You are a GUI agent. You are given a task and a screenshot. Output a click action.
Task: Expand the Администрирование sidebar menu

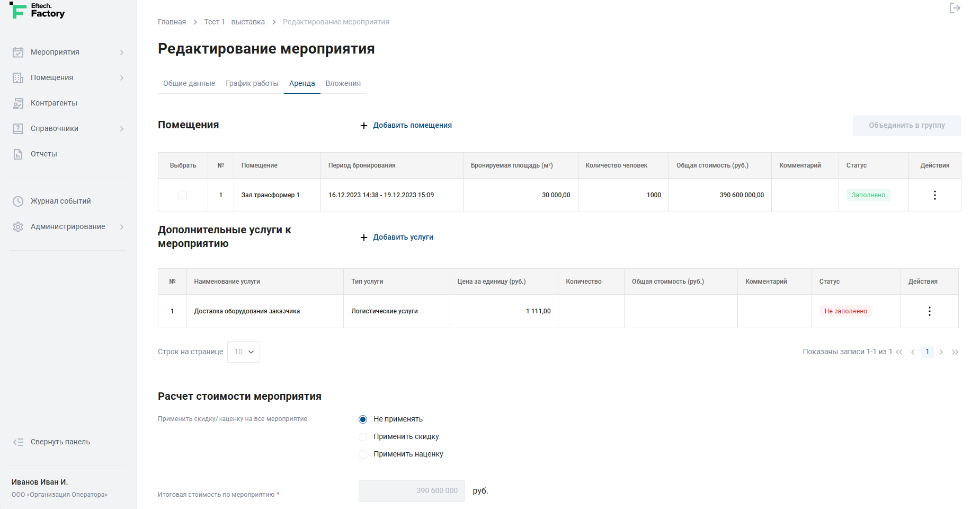[x=68, y=226]
